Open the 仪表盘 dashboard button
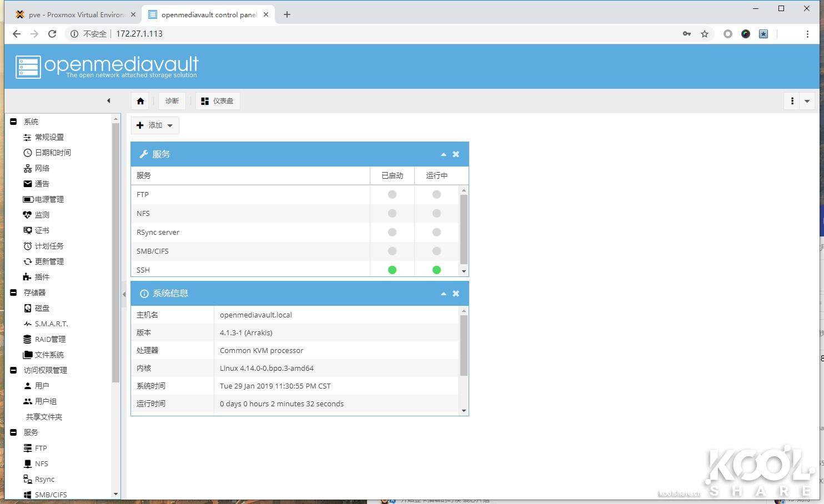Image resolution: width=824 pixels, height=504 pixels. click(218, 101)
